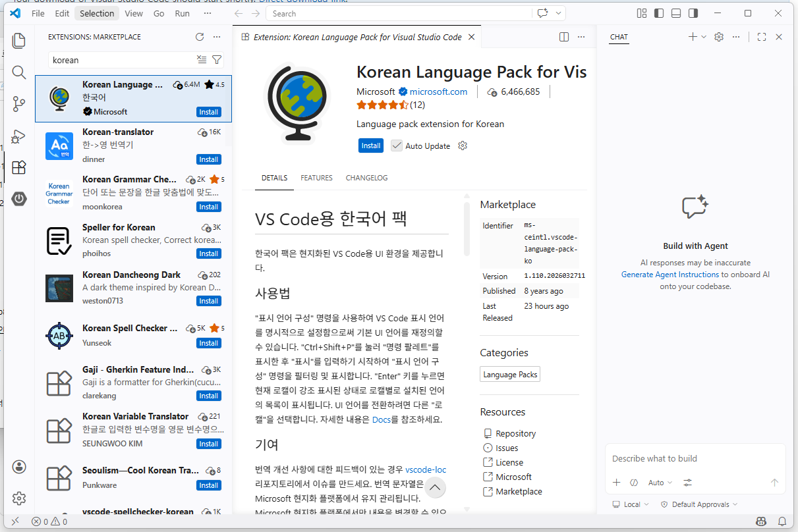The image size is (798, 532).
Task: Open the Selection menu
Action: [97, 13]
